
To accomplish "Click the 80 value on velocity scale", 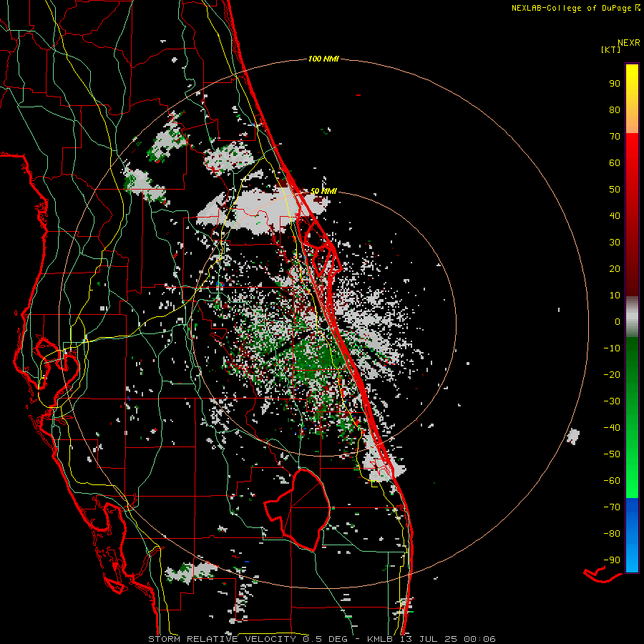I will (615, 110).
